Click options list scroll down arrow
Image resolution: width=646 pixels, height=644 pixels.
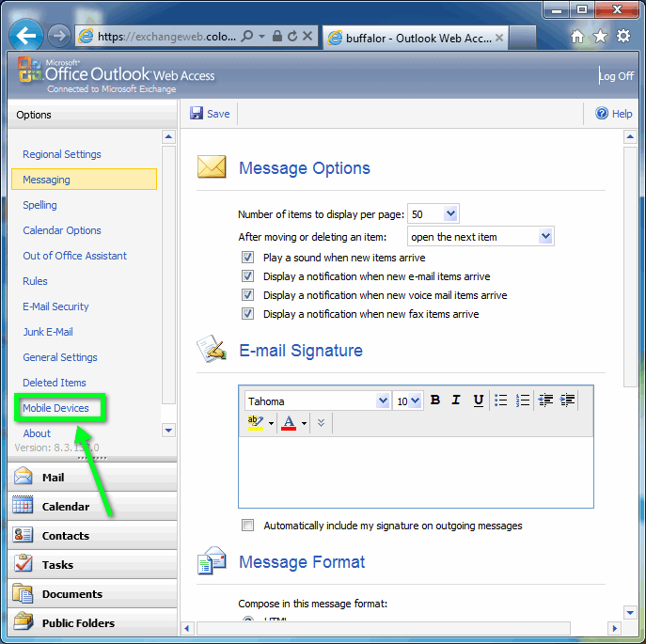tap(168, 431)
